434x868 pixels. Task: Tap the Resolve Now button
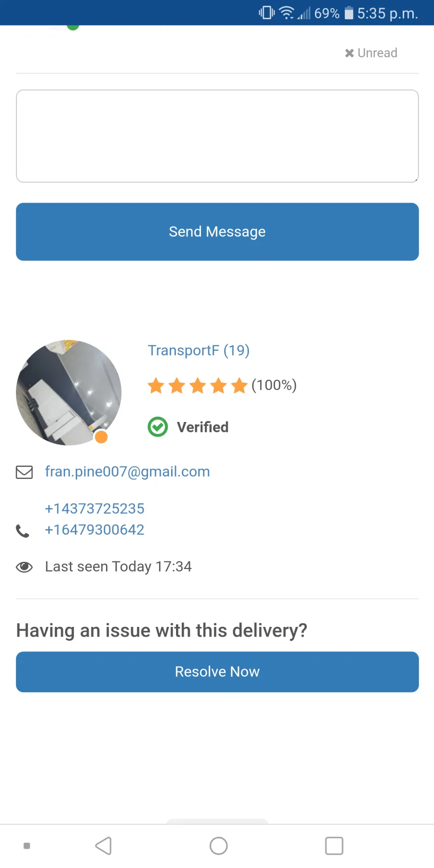tap(217, 672)
